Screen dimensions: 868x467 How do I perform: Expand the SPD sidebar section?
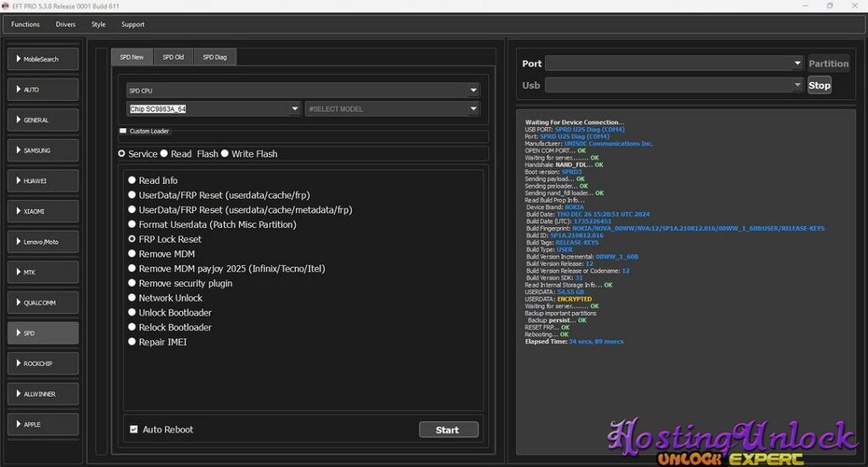click(x=43, y=333)
